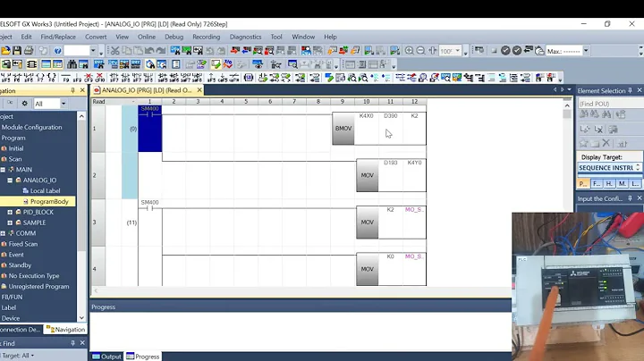Click the Open Project folder icon
The width and height of the screenshot is (644, 361).
(5, 50)
